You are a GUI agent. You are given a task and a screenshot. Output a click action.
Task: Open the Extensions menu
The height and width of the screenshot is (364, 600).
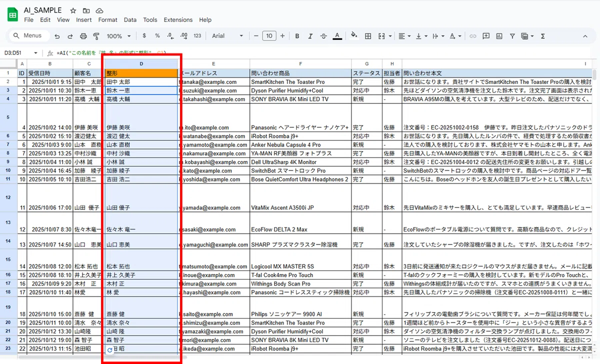pos(178,20)
